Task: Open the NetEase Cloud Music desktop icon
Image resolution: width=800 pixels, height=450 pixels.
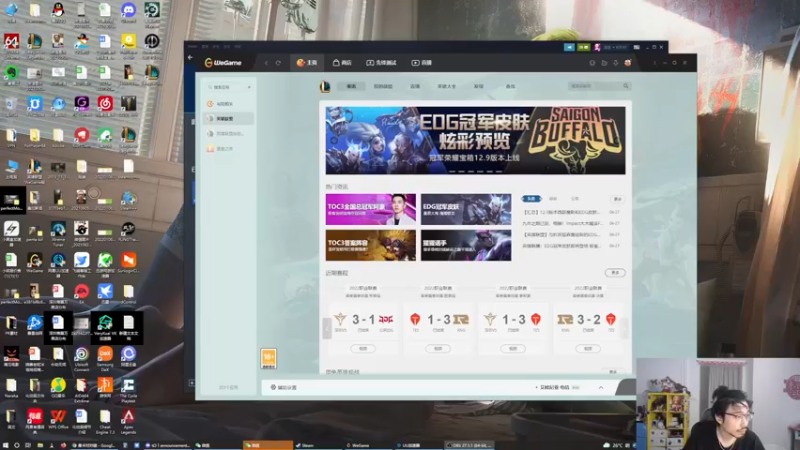Action: point(105,106)
